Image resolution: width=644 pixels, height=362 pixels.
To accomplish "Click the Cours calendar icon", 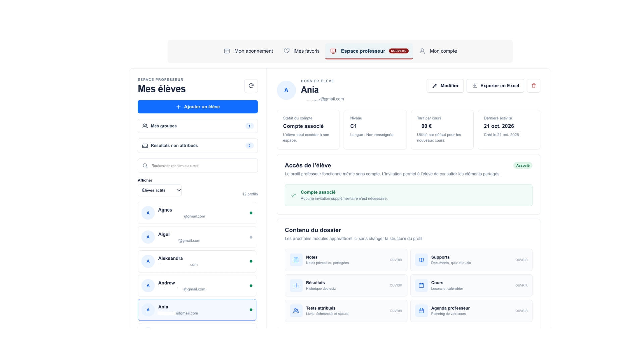I will (x=421, y=285).
